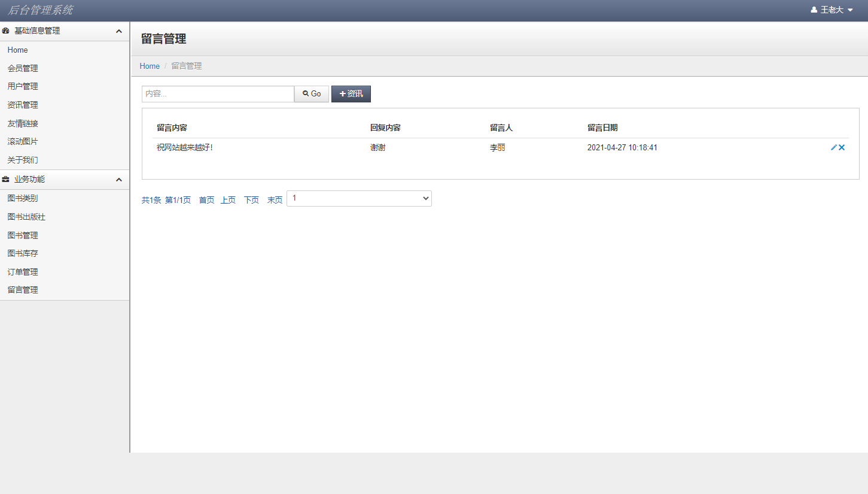This screenshot has height=494, width=868.
Task: Open 图书出版社 from the sidebar
Action: [26, 216]
